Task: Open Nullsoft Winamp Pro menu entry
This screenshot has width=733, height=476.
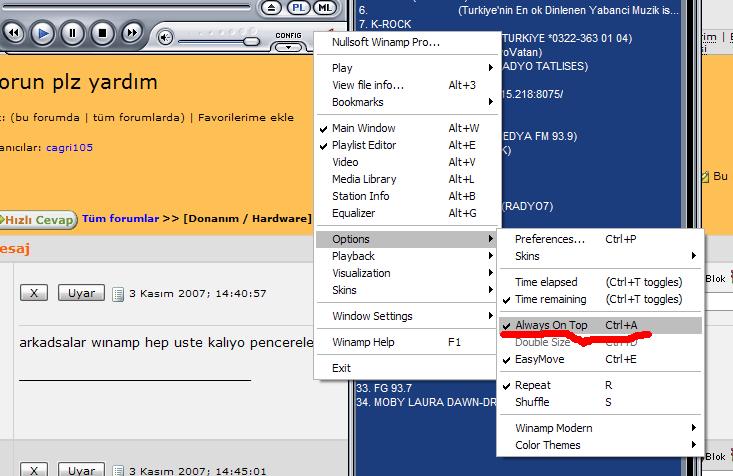Action: pyautogui.click(x=407, y=42)
